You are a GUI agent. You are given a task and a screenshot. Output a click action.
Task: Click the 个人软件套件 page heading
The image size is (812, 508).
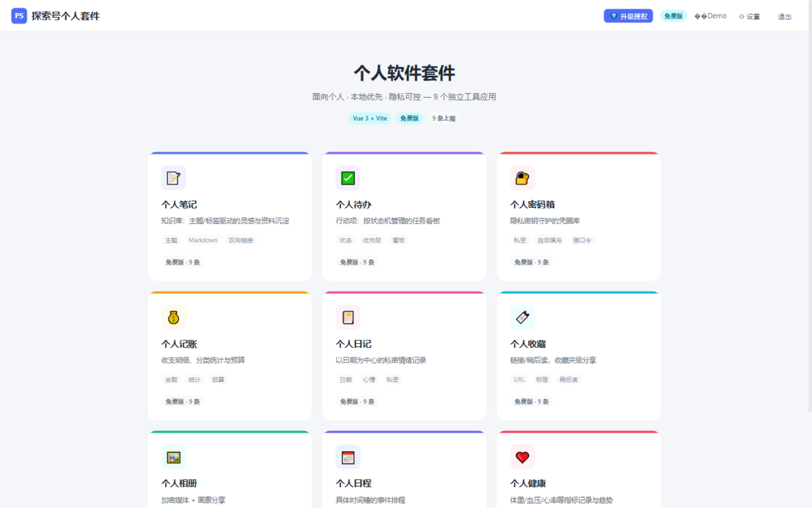pos(404,73)
